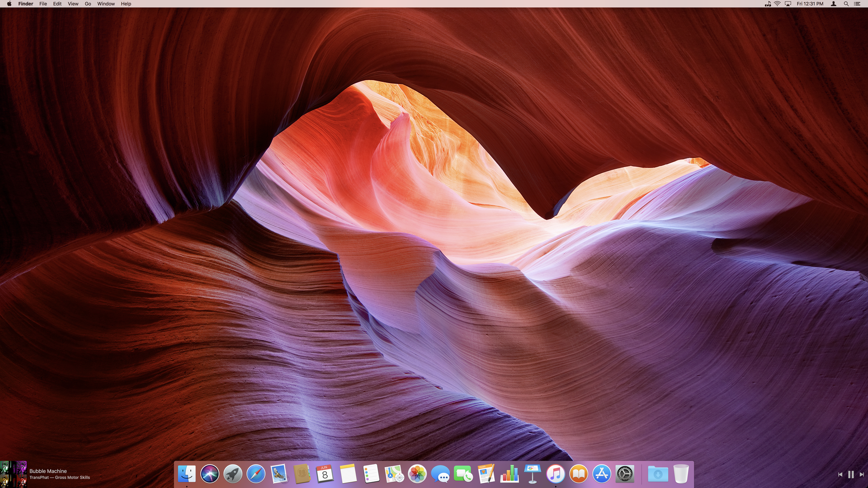Skip to the next track
The height and width of the screenshot is (488, 868).
pyautogui.click(x=862, y=474)
